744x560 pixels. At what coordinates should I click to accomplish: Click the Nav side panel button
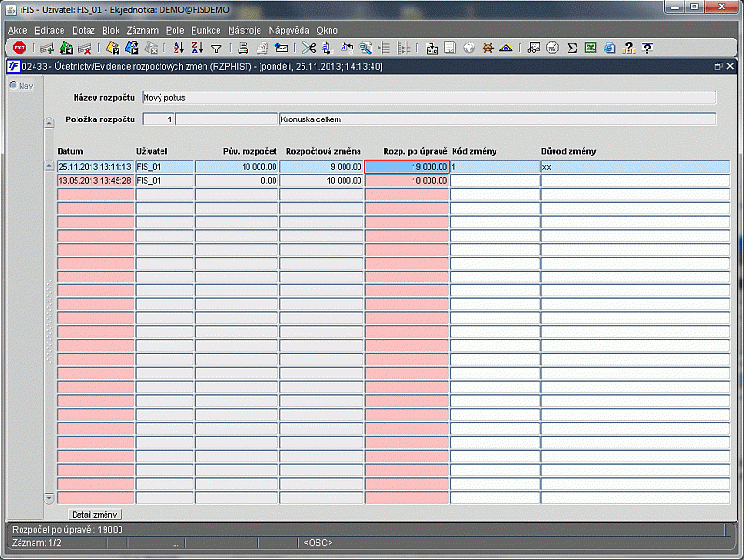(21, 85)
